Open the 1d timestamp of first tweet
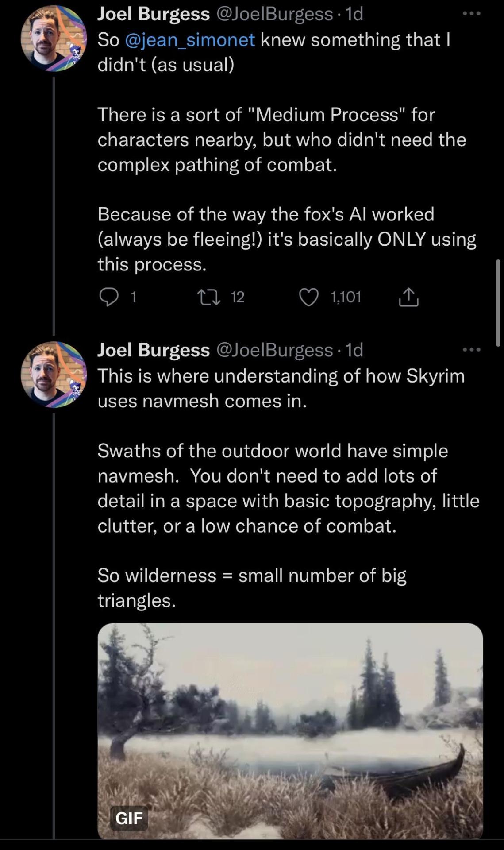This screenshot has height=850, width=504. pyautogui.click(x=354, y=14)
